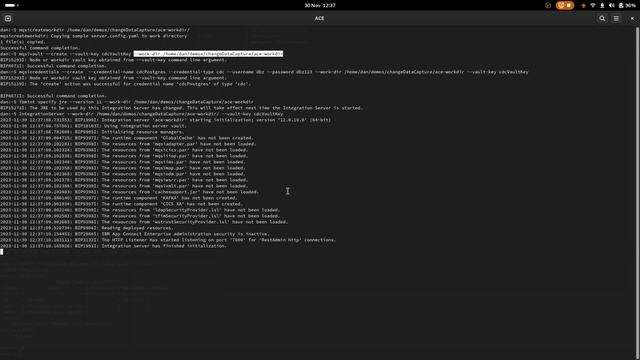Click 'Copying sample server.config.yaml to work directory'
The width and height of the screenshot is (640, 360).
click(x=119, y=36)
